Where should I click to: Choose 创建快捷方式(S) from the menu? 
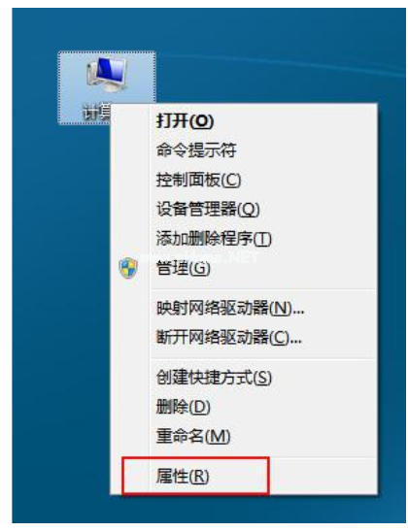(x=244, y=378)
